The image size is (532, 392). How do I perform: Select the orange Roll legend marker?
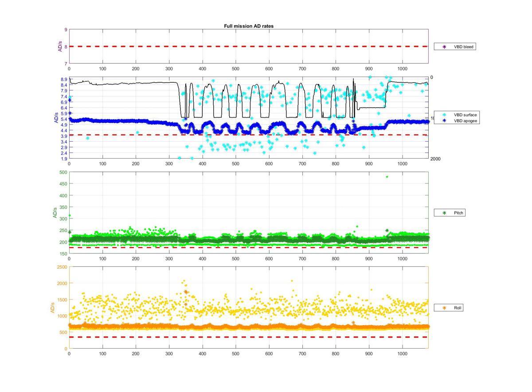pyautogui.click(x=444, y=307)
